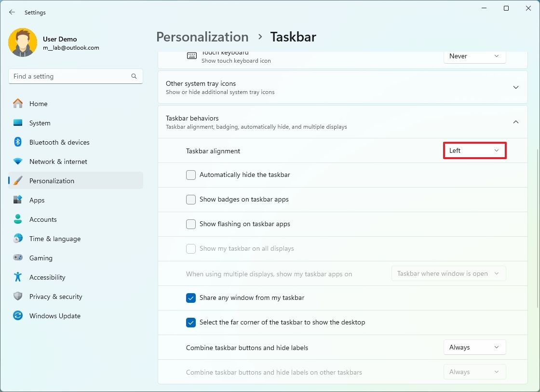Check Show badges on taskbar apps
Screen dimensions: 540x392
pyautogui.click(x=191, y=200)
